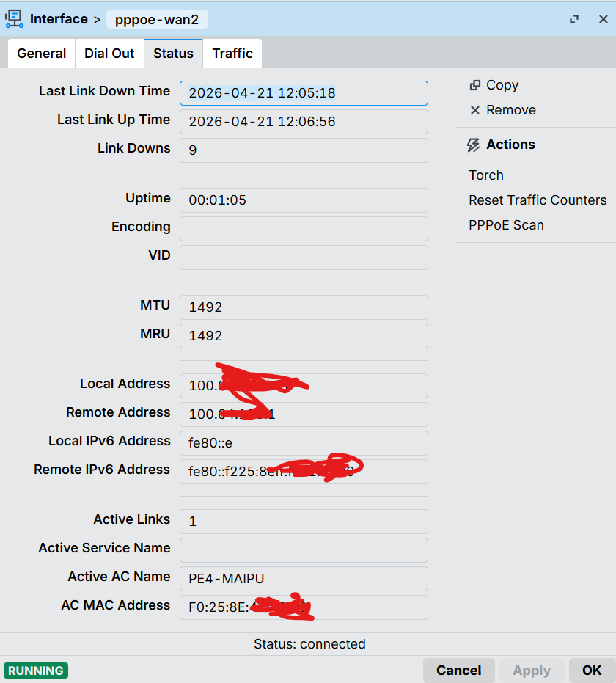Click the Copy icon in the side panel
Viewport: 616px width, 683px height.
474,86
